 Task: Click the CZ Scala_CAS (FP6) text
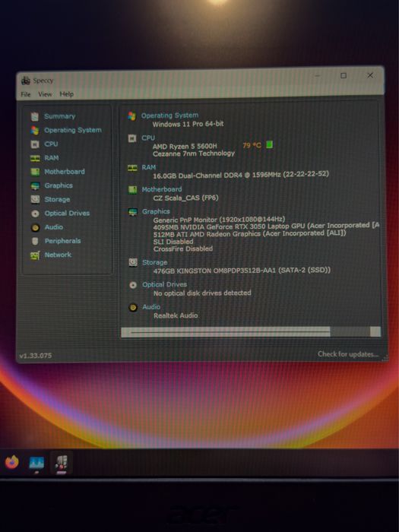tap(185, 198)
